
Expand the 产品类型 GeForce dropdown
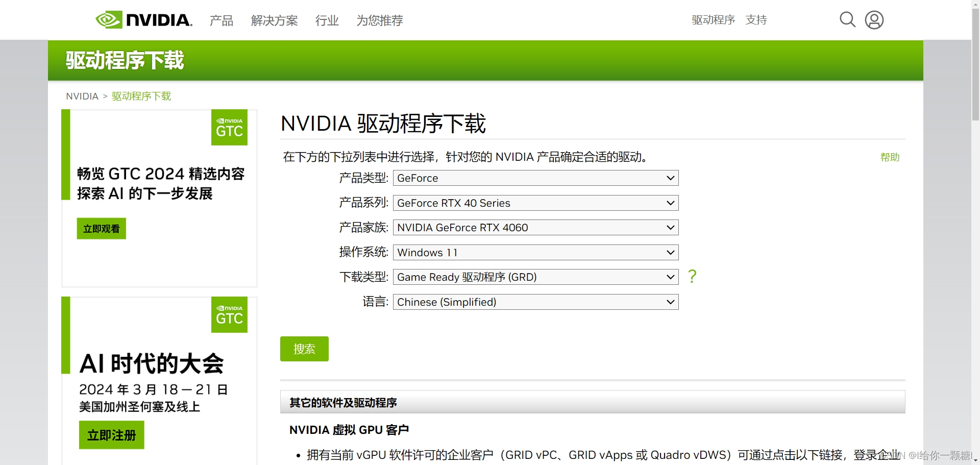click(x=535, y=178)
